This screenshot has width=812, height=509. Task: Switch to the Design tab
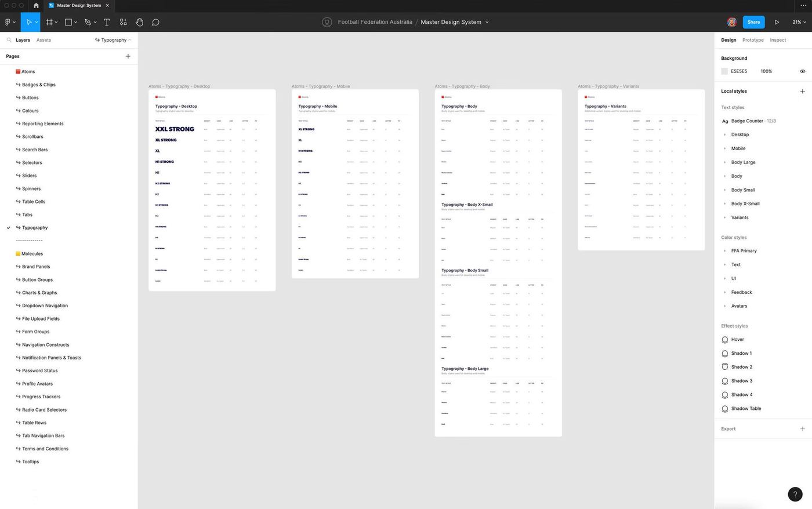[x=728, y=40]
